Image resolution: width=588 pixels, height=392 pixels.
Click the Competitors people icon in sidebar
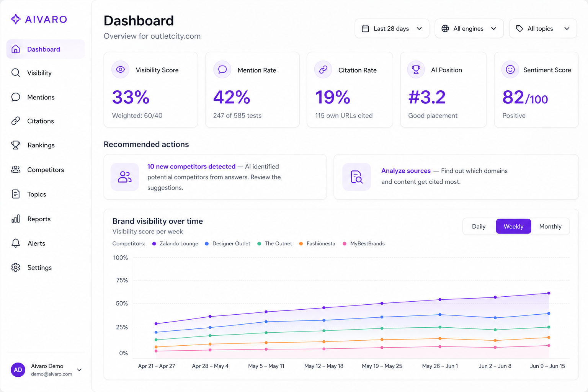[x=16, y=170]
